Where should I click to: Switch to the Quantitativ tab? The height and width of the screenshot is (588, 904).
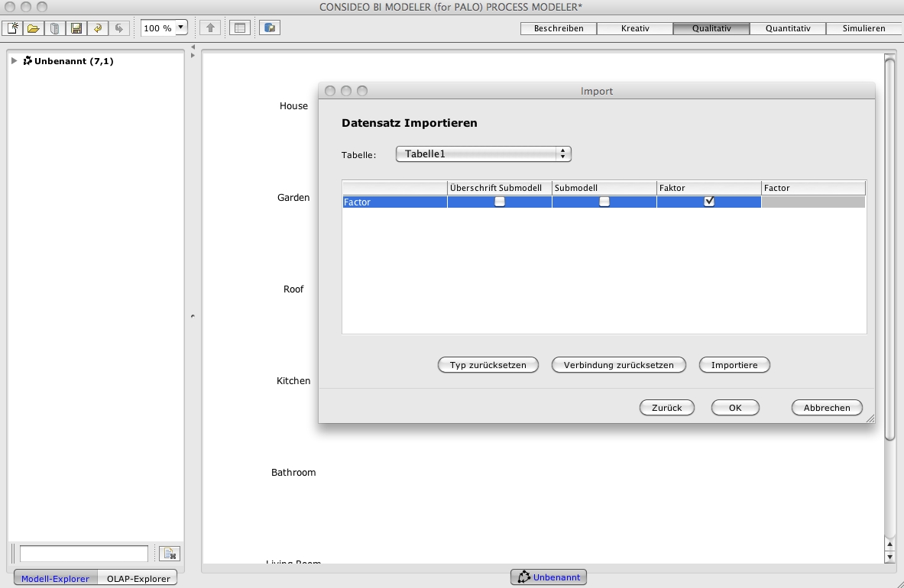[x=788, y=28]
